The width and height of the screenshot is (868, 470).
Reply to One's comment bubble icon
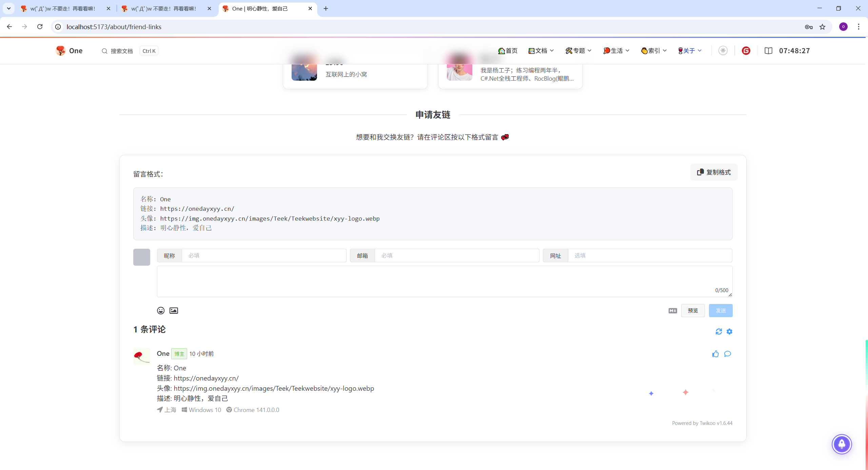coord(728,354)
